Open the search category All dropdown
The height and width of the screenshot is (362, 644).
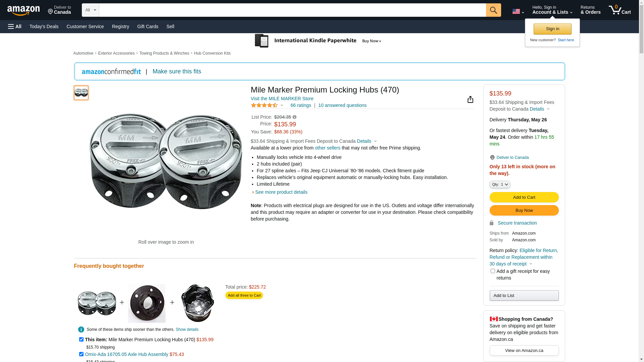click(90, 10)
